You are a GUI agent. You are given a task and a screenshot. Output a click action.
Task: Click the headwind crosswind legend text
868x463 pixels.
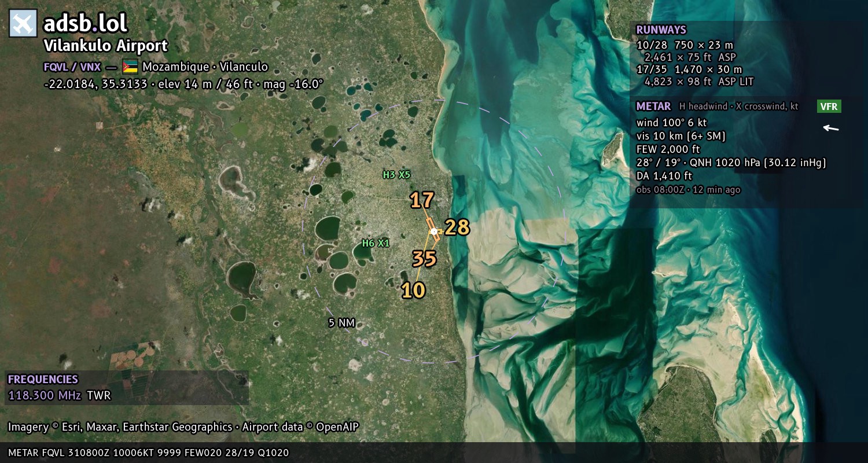(x=738, y=106)
